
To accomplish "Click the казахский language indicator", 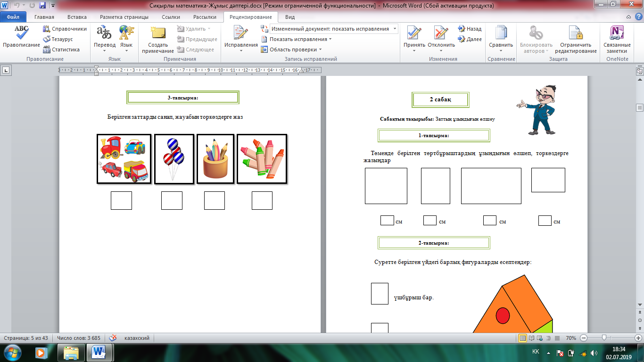I will (137, 338).
